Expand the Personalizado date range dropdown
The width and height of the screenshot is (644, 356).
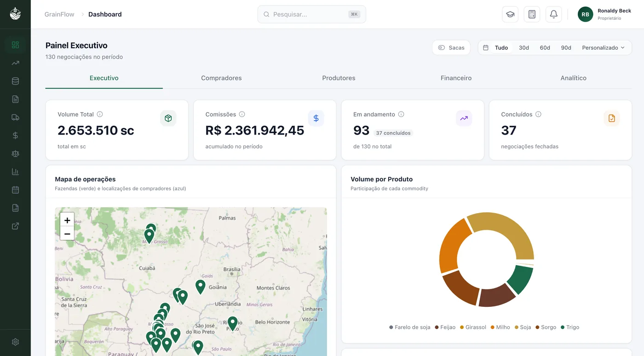point(604,48)
